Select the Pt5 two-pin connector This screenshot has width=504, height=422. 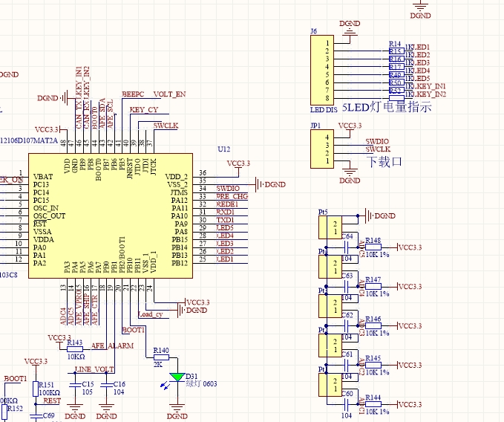tap(330, 227)
